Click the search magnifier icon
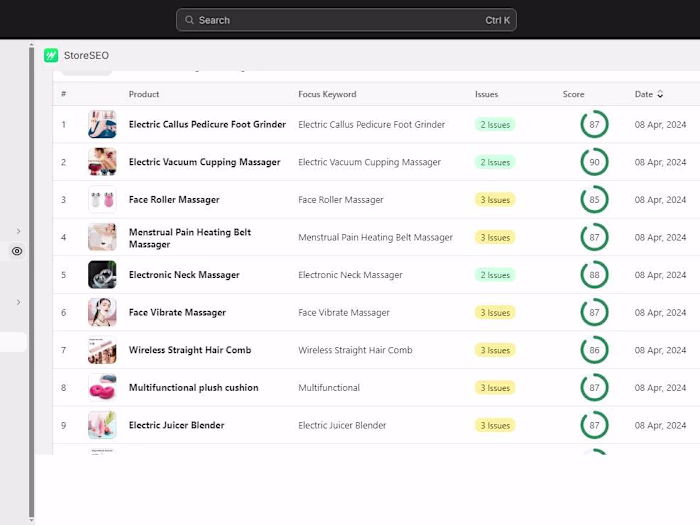700x525 pixels. tap(189, 20)
